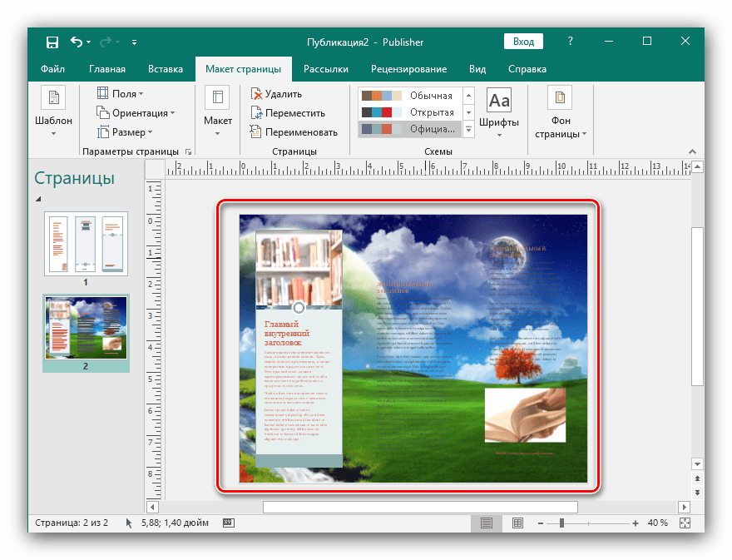Viewport: 732px width, 560px height.
Task: Click the Макет guides icon
Action: coord(217,98)
